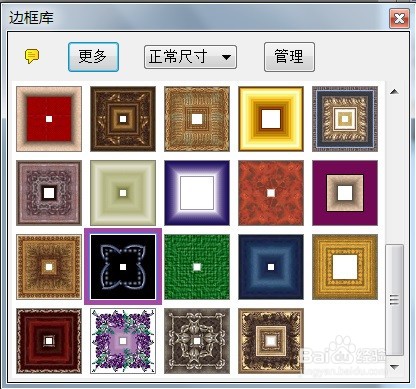This screenshot has width=416, height=389.
Task: Pick the dark red wooden border
Action: coord(49,341)
